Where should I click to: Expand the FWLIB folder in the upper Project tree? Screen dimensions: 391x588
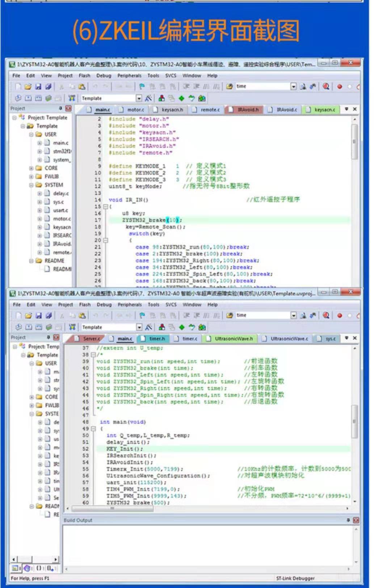[31, 177]
